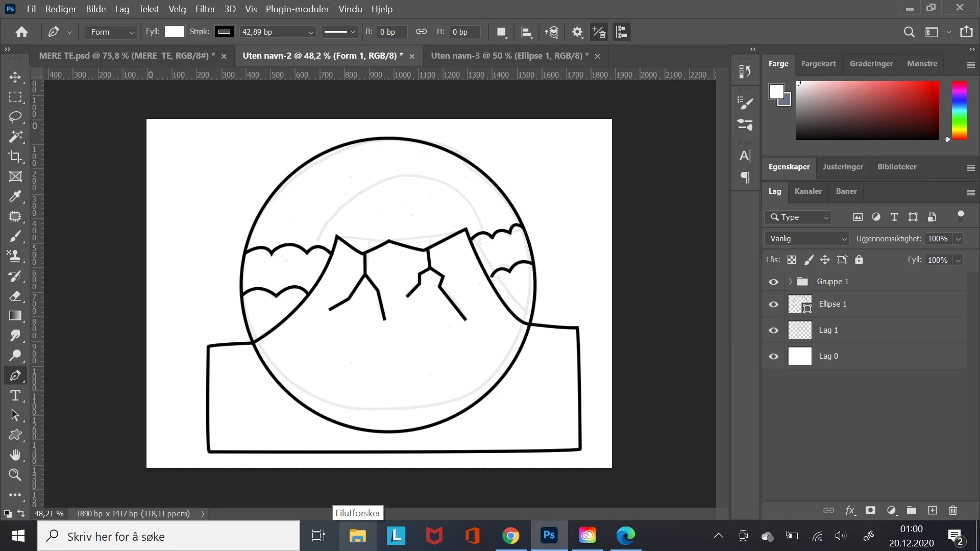Select the Crop tool

point(15,157)
